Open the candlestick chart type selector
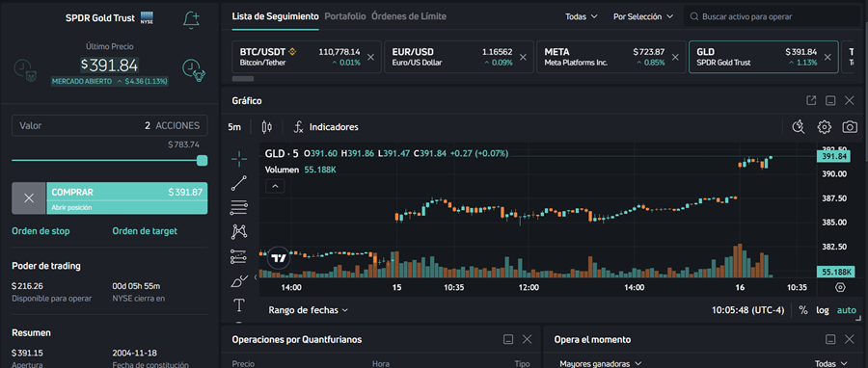The height and width of the screenshot is (368, 868). [x=267, y=127]
